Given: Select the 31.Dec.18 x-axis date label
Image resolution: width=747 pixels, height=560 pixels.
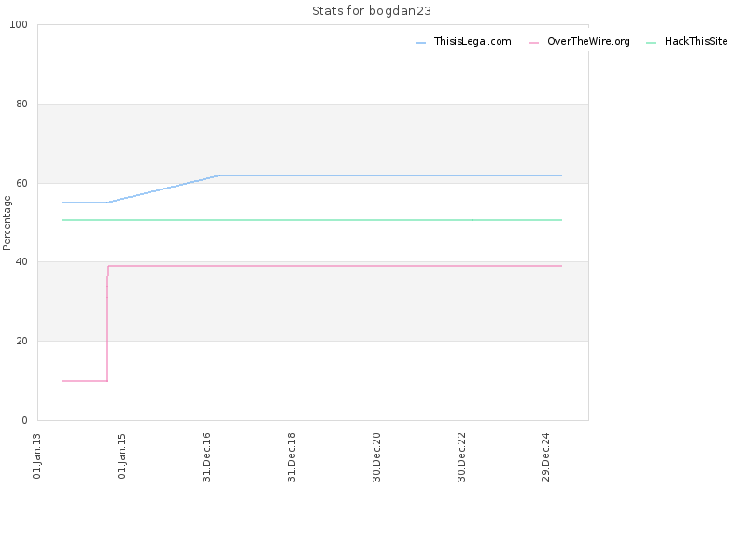Looking at the screenshot, I should 291,457.
